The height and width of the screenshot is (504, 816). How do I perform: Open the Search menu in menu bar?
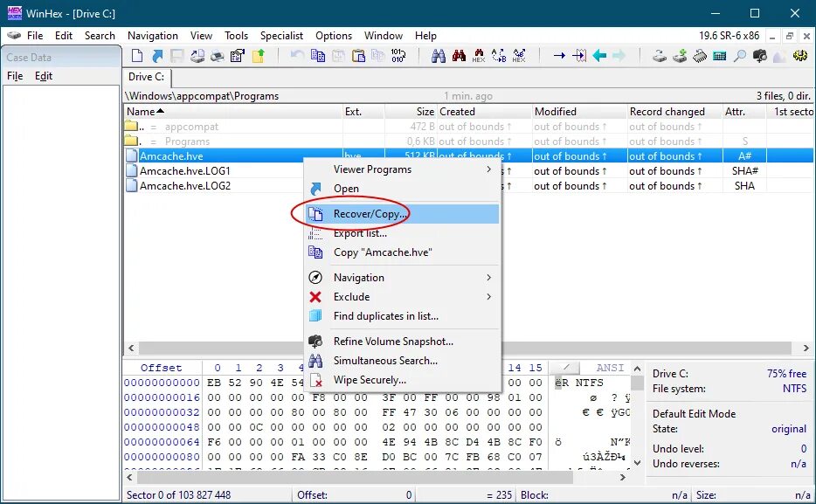tap(100, 35)
